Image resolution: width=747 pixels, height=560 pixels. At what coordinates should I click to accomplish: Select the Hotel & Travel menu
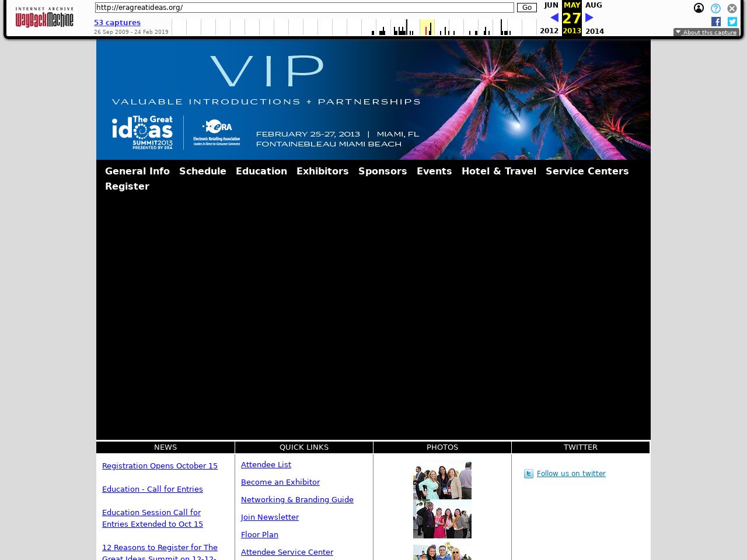tap(498, 171)
